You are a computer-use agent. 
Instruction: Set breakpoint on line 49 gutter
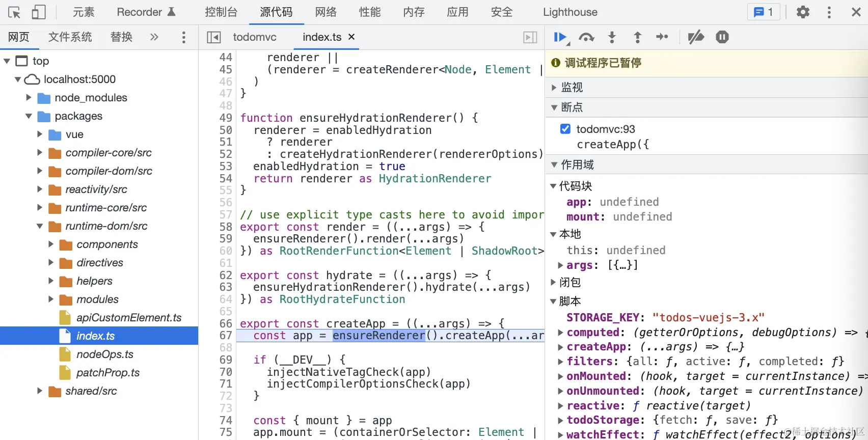point(226,118)
